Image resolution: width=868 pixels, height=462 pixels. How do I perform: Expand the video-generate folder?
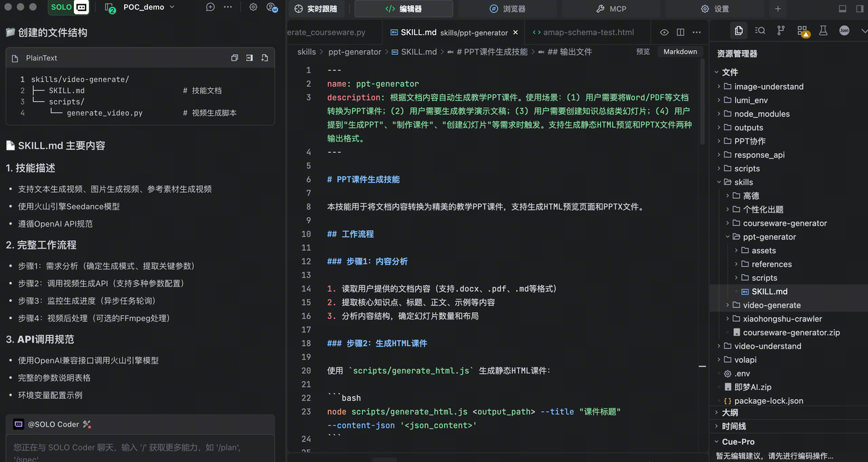click(789, 305)
